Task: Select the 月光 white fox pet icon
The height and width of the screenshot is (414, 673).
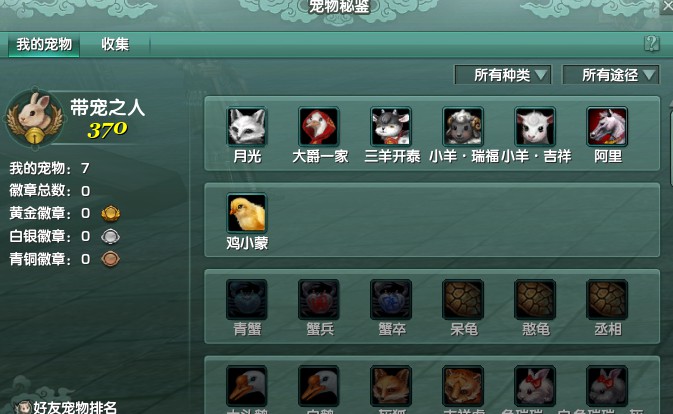Action: coord(247,127)
